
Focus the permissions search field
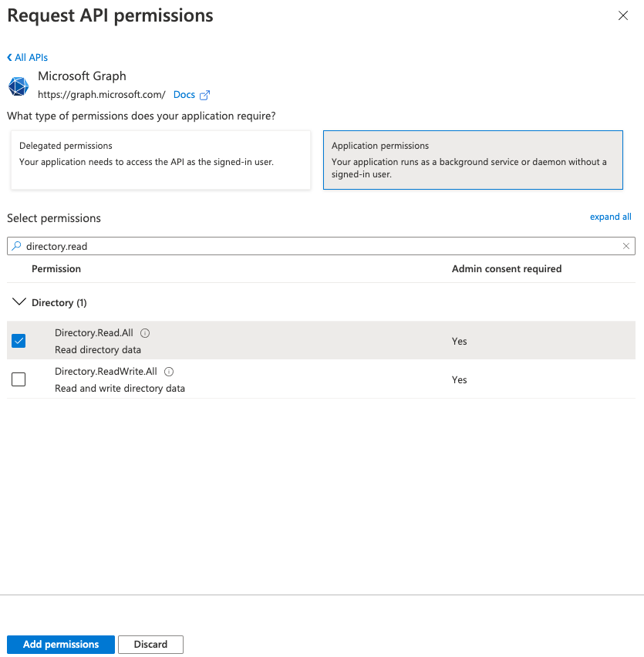321,246
